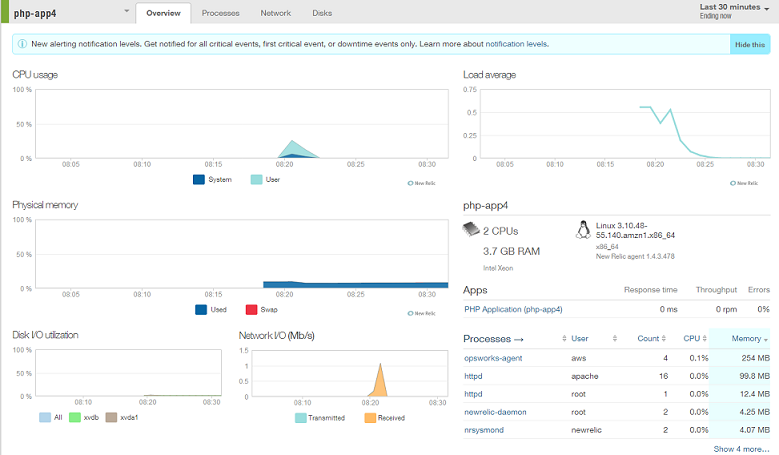The image size is (779, 455).
Task: Sort processes by the Count column
Action: [x=648, y=338]
